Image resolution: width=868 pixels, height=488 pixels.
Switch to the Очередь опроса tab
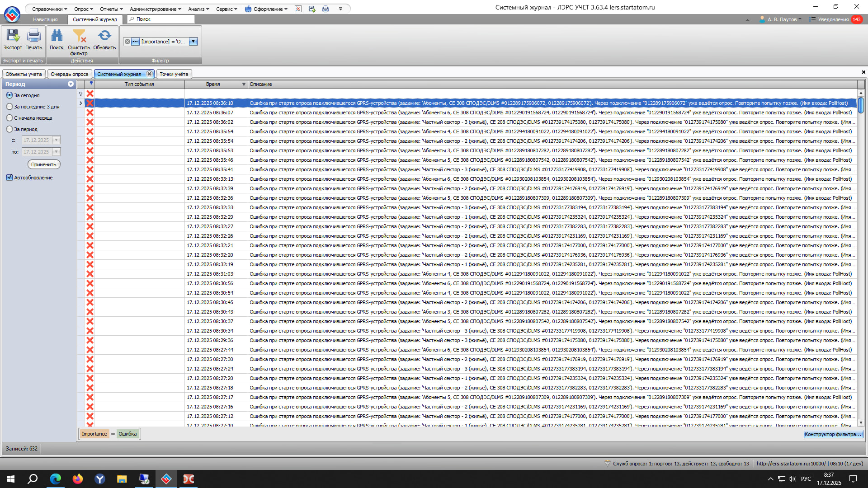(70, 74)
